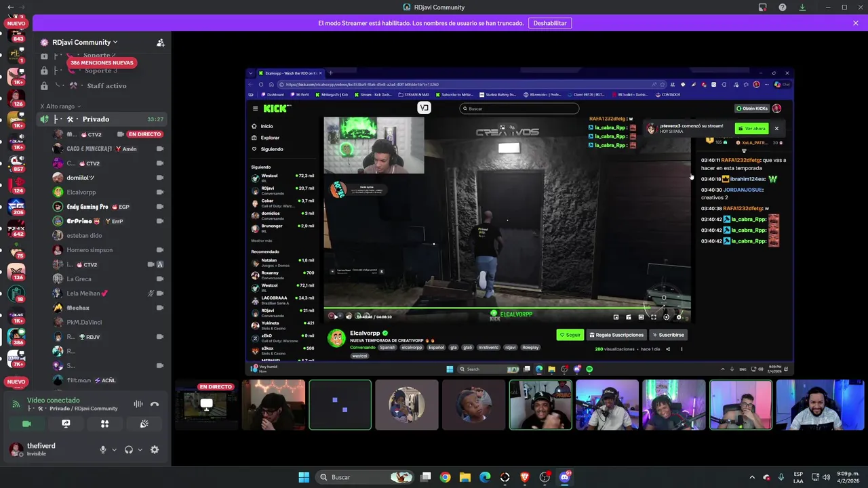The height and width of the screenshot is (488, 868).
Task: Open user La Greca entry
Action: coord(108,279)
